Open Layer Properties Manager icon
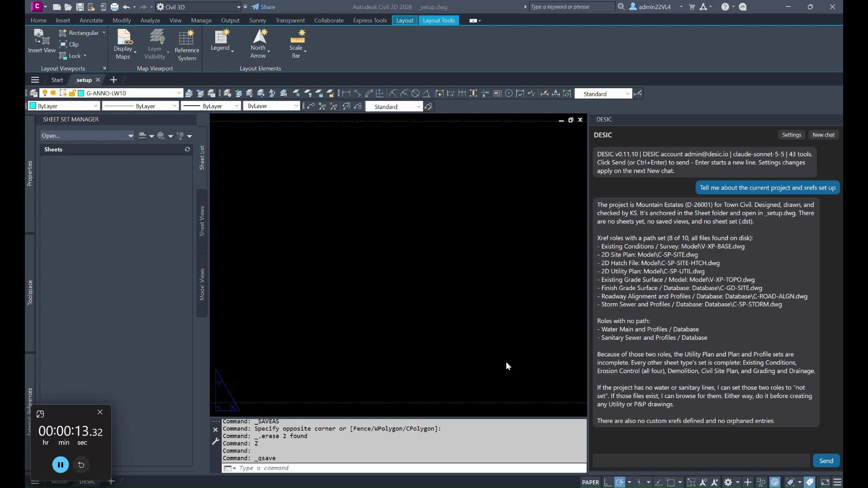Viewport: 868px width, 488px height. [33, 93]
